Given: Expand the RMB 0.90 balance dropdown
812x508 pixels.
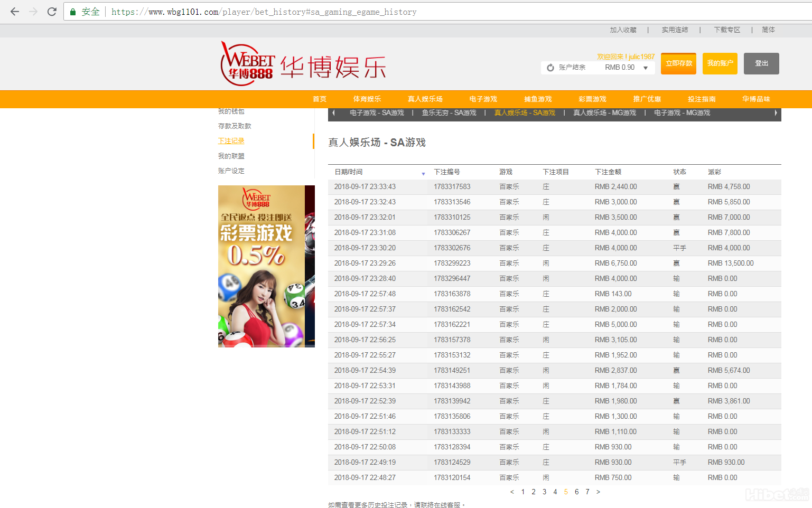Looking at the screenshot, I should pyautogui.click(x=646, y=68).
